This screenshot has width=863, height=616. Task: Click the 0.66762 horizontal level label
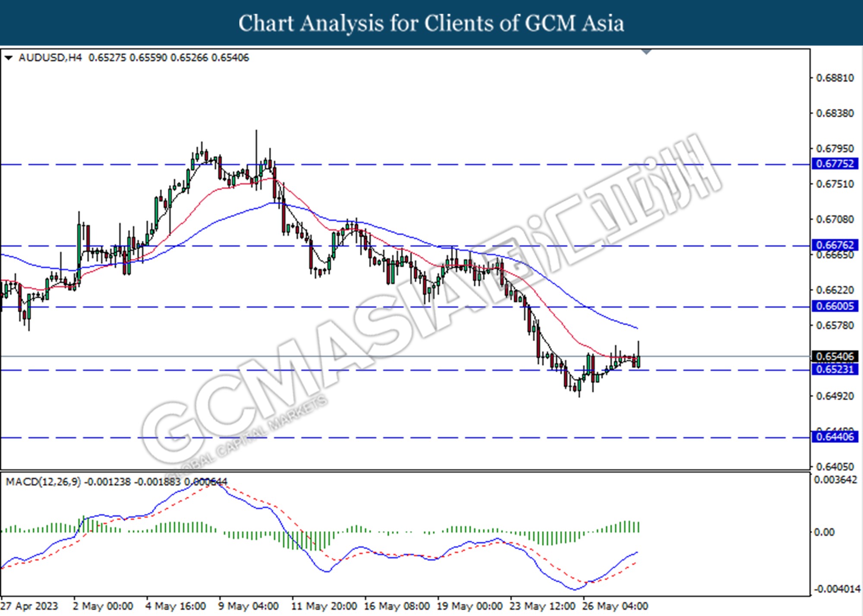pyautogui.click(x=835, y=245)
